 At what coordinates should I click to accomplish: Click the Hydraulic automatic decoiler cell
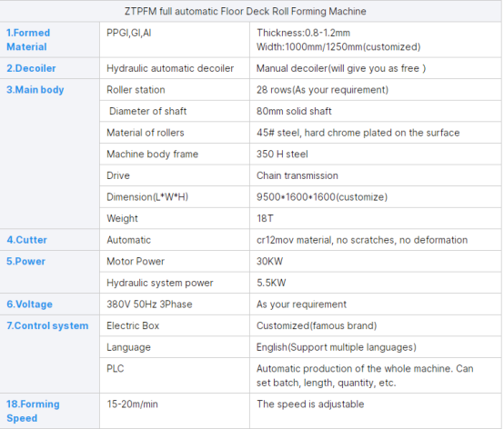click(170, 68)
